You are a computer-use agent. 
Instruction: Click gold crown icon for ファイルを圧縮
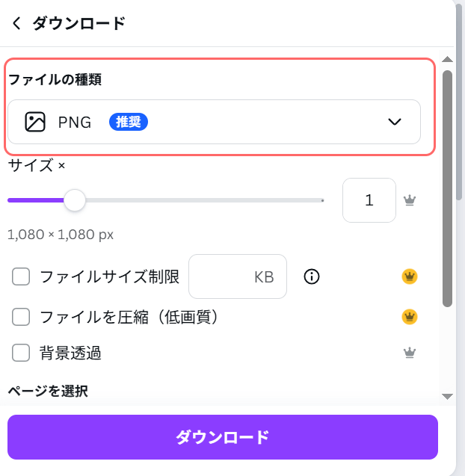click(409, 317)
